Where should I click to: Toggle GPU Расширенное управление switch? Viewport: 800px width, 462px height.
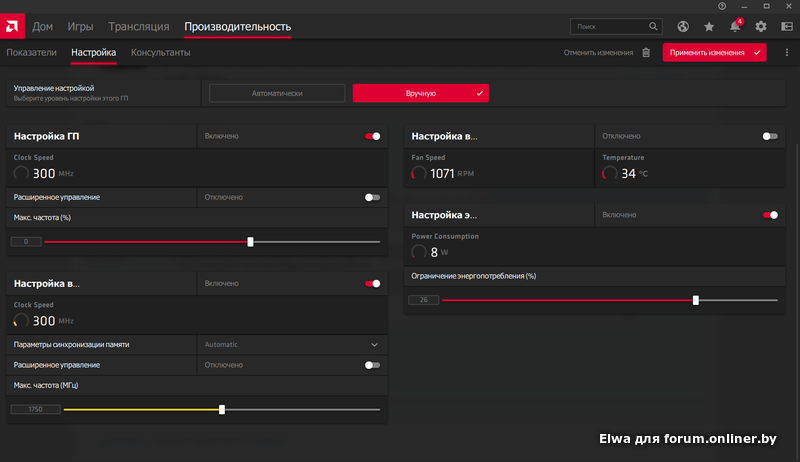point(373,197)
